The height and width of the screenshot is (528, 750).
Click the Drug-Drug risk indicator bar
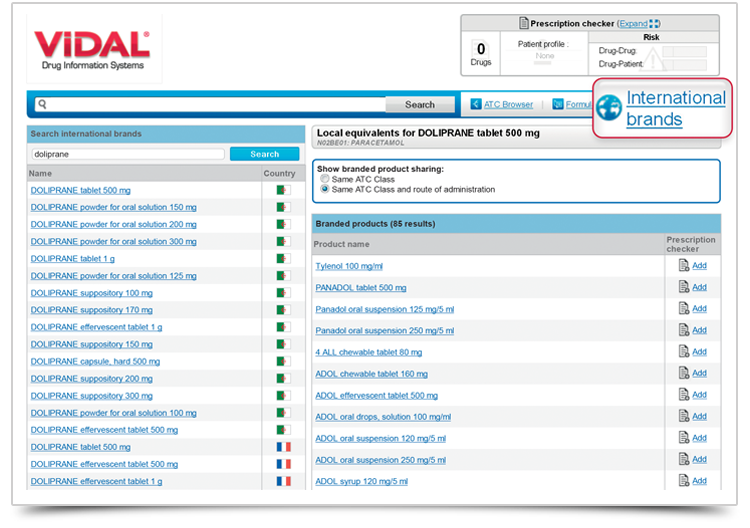pos(684,51)
